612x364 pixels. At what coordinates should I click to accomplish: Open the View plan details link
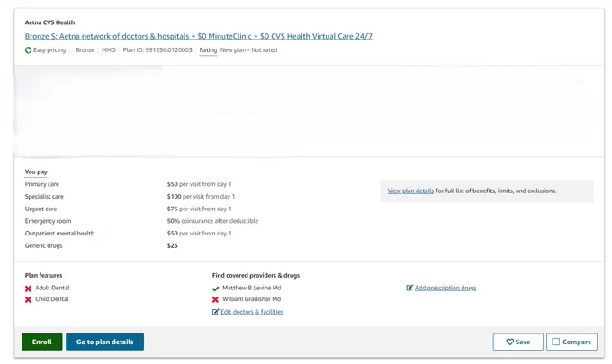tap(410, 191)
